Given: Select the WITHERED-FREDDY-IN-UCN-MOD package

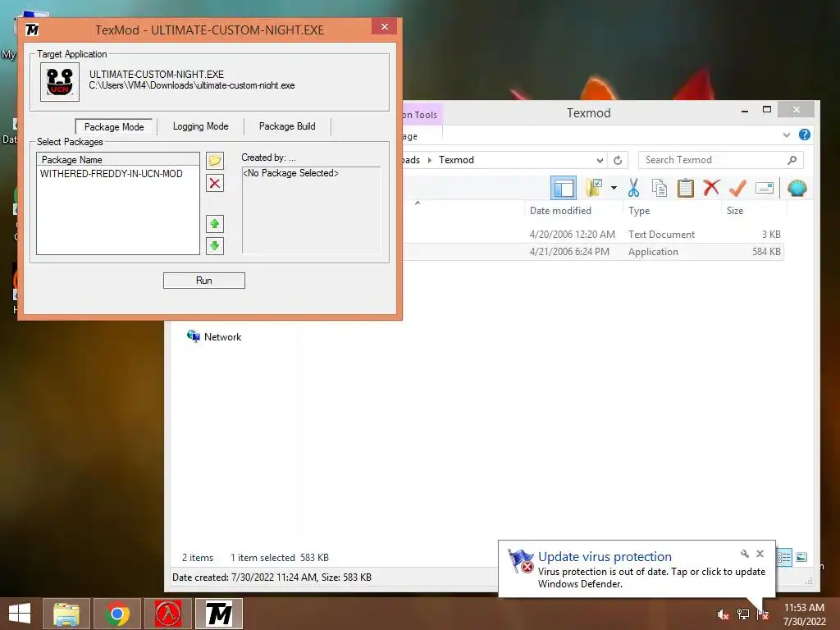Looking at the screenshot, I should pos(112,174).
